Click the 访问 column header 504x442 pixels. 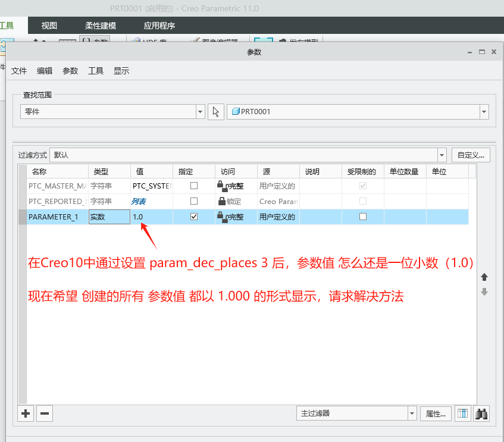[236, 172]
